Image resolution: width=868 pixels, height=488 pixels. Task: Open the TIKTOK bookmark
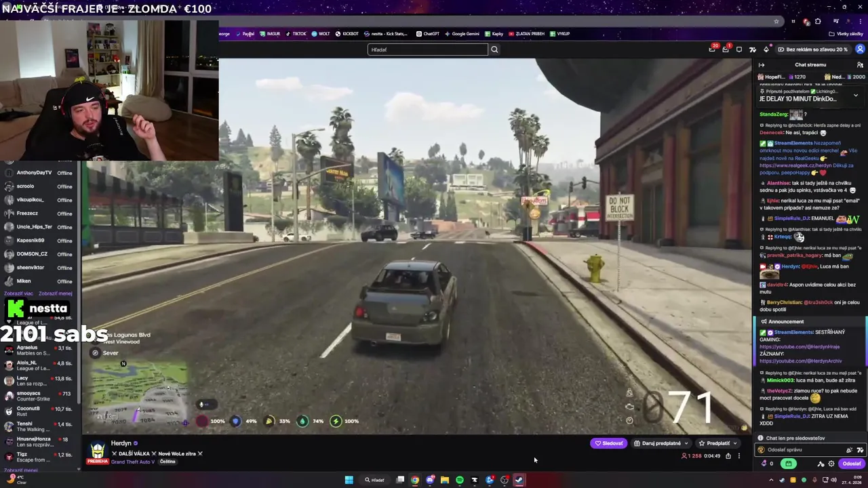point(296,34)
